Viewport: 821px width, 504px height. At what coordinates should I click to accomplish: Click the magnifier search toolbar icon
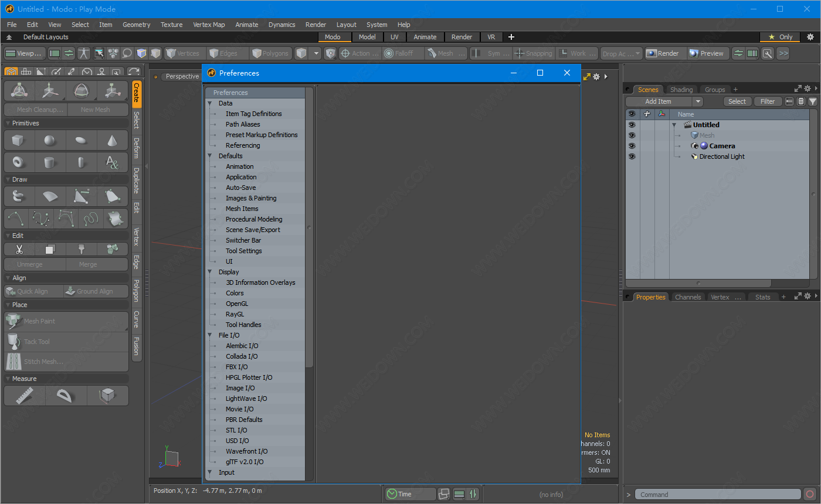click(x=767, y=53)
